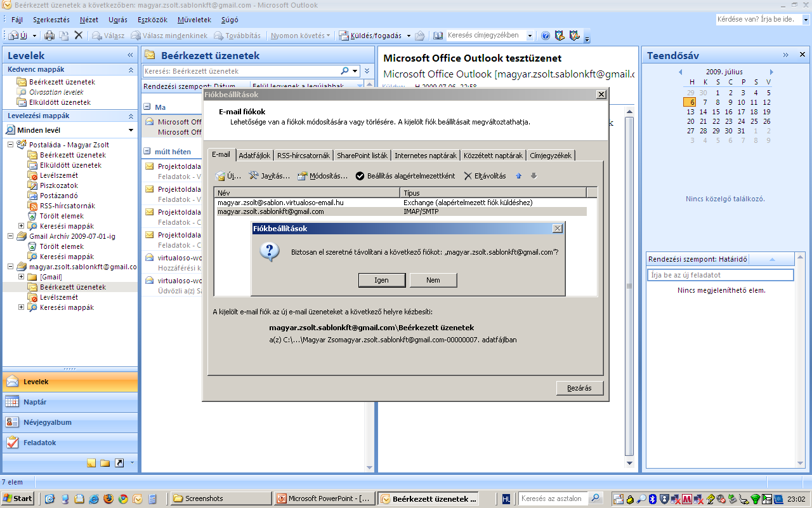Close the inner Fiókbeállítások confirmation dialog
Image resolution: width=812 pixels, height=508 pixels.
pyautogui.click(x=557, y=229)
